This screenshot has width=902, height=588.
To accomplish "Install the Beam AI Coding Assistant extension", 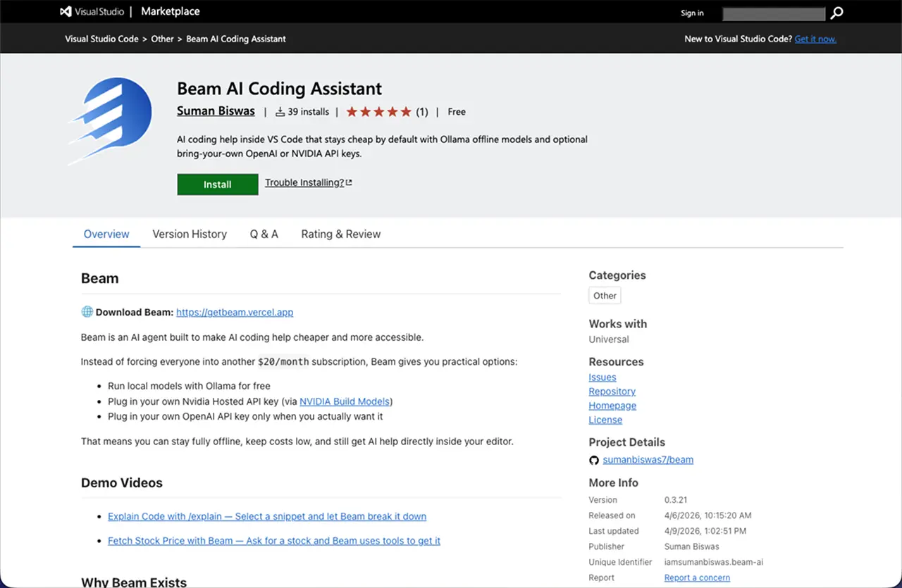I will pyautogui.click(x=218, y=184).
